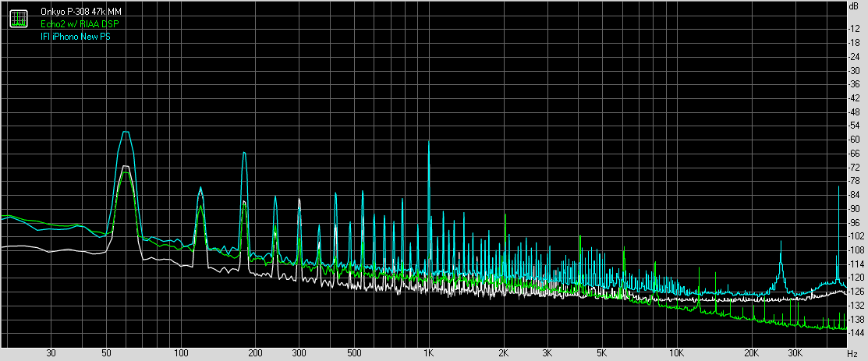Click the 100 frequency axis label
The image size is (868, 361).
click(180, 353)
